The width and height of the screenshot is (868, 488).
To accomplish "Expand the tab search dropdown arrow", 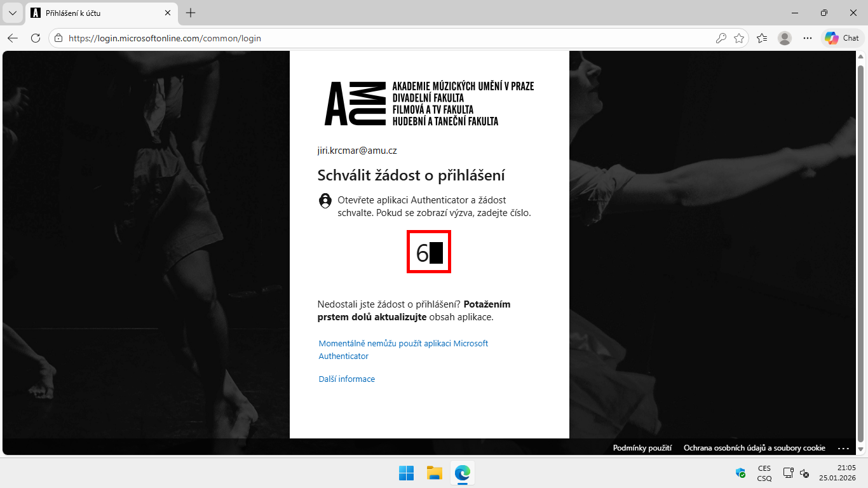I will click(x=12, y=13).
